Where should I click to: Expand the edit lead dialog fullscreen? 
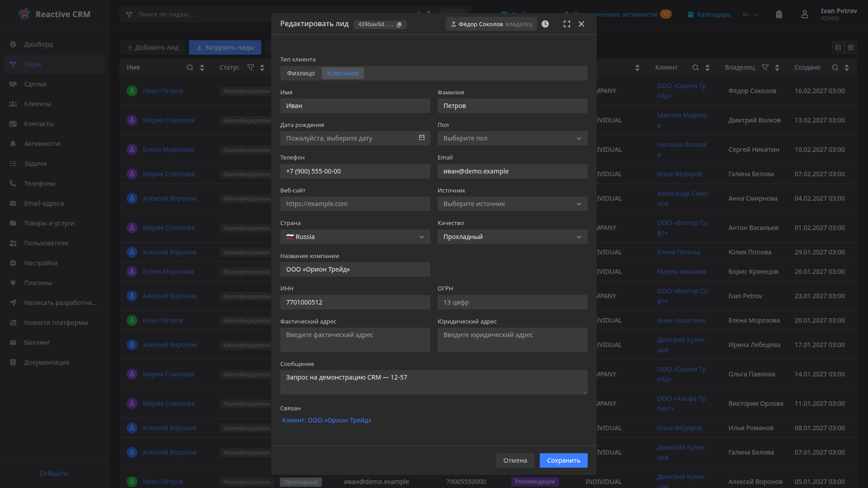point(567,24)
